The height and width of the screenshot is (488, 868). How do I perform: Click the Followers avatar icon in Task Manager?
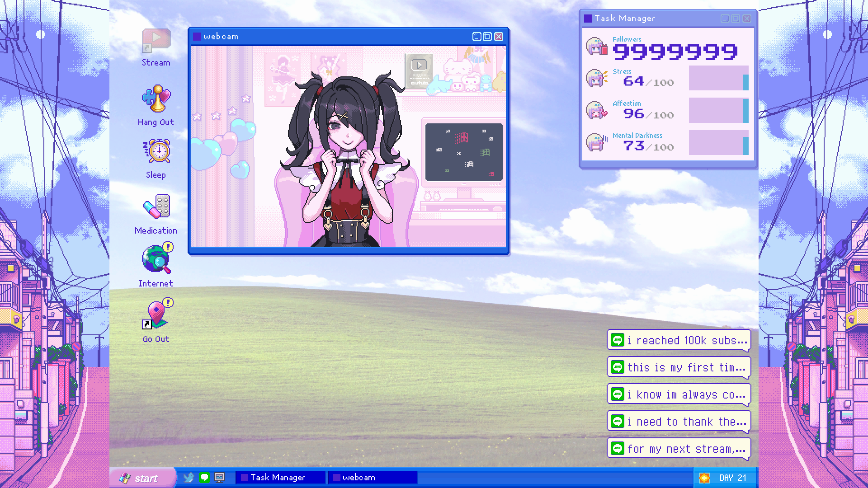[x=596, y=47]
